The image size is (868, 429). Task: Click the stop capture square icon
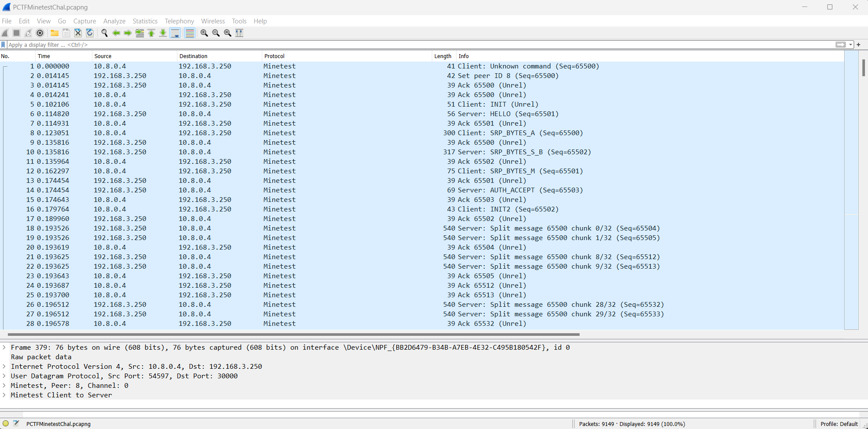pos(16,33)
